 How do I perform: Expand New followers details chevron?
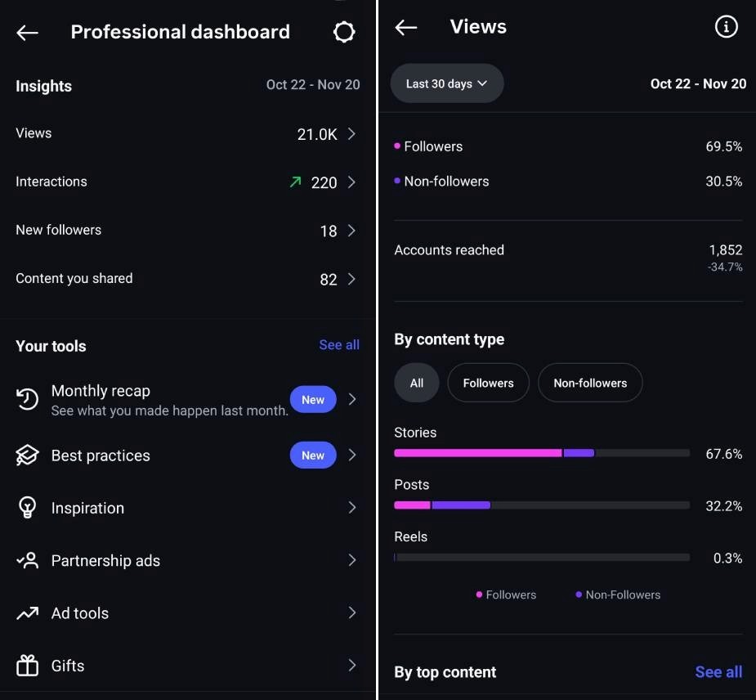[351, 231]
